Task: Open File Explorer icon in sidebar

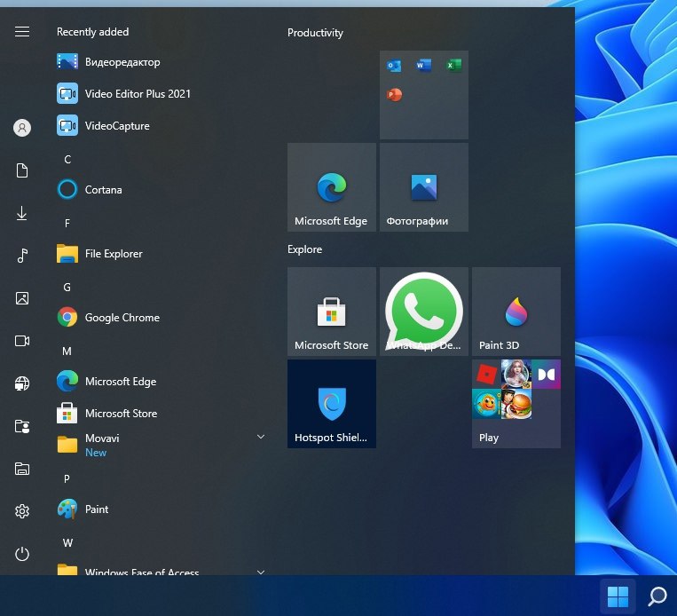Action: click(22, 469)
